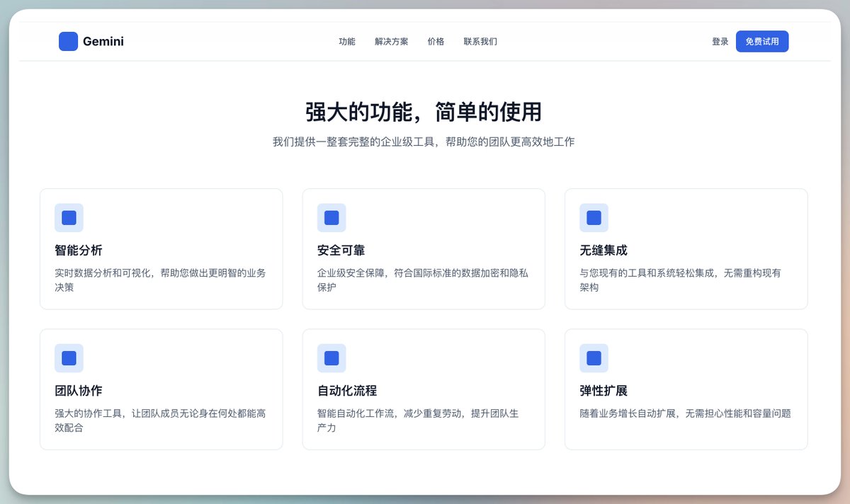Click the description starting with 强大的协作工具
The width and height of the screenshot is (850, 504).
[x=161, y=420]
